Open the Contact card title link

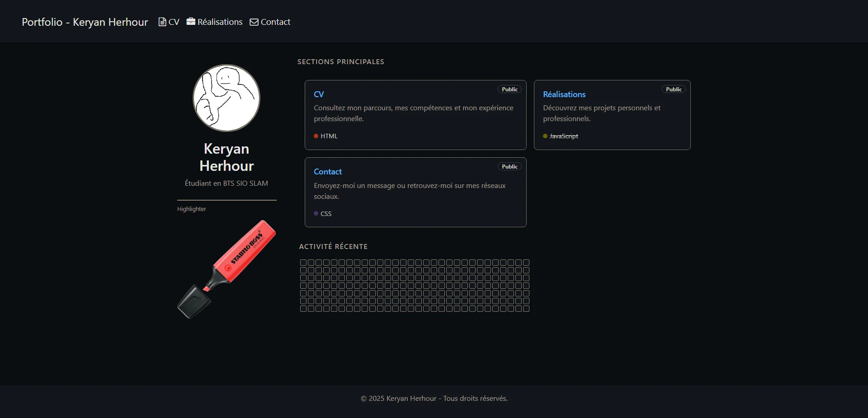tap(327, 172)
